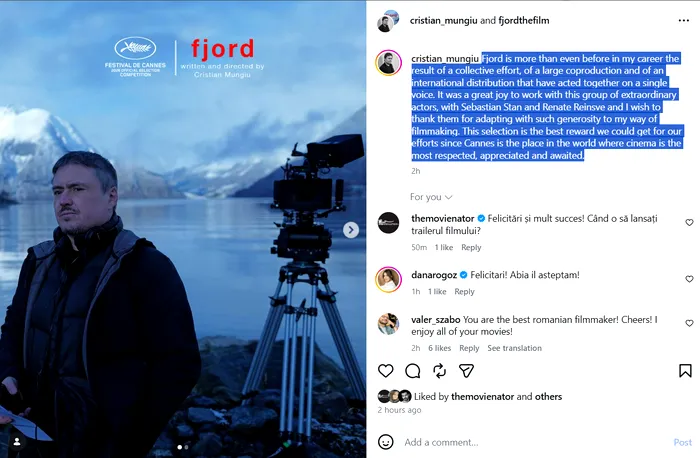View the 6 likes on valer_szabo's comment
The height and width of the screenshot is (458, 700).
click(439, 348)
